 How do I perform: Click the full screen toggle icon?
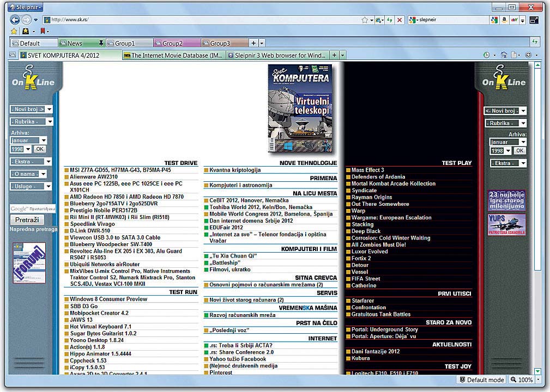[534, 20]
